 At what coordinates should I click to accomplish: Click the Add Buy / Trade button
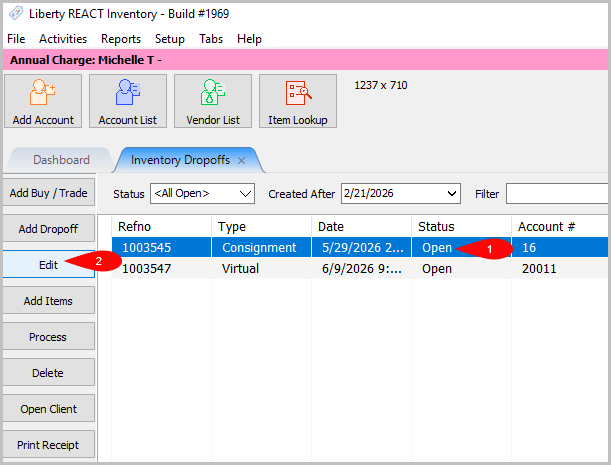pyautogui.click(x=49, y=193)
